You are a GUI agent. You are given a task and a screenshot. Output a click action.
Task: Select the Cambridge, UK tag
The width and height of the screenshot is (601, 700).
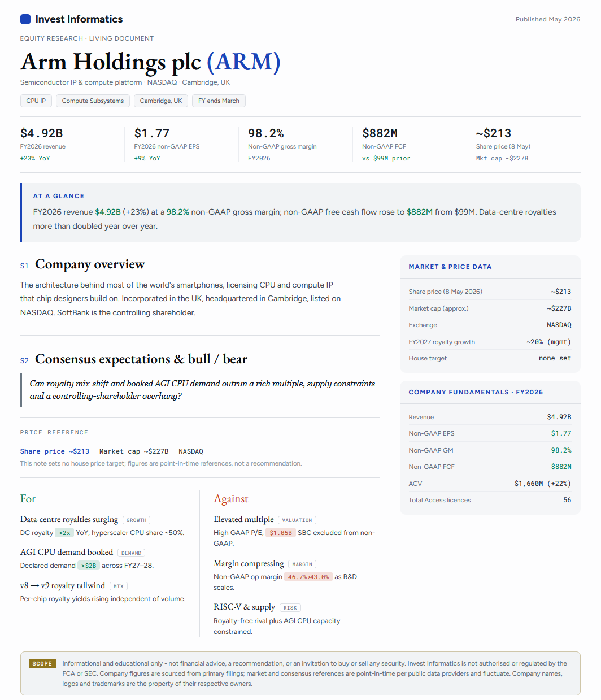click(161, 101)
